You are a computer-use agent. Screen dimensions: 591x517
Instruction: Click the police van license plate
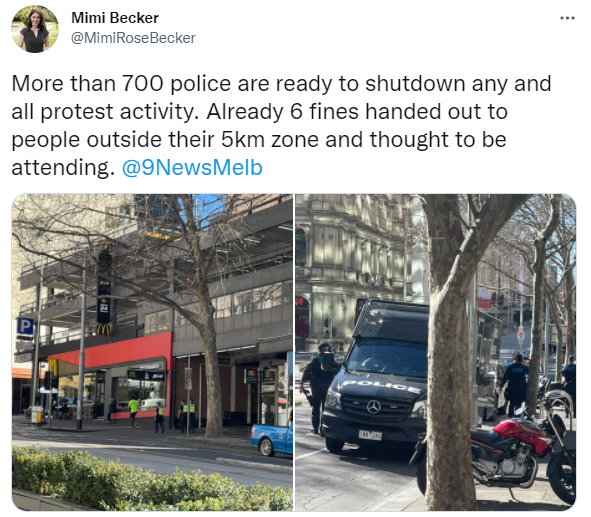(370, 435)
